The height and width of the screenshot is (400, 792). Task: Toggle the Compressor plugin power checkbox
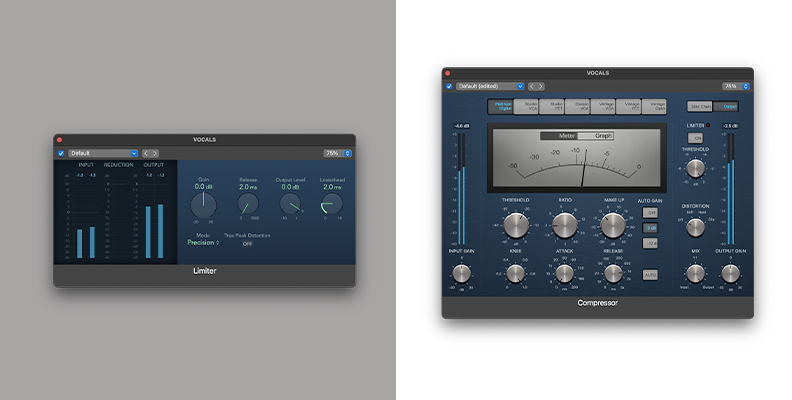pos(449,86)
